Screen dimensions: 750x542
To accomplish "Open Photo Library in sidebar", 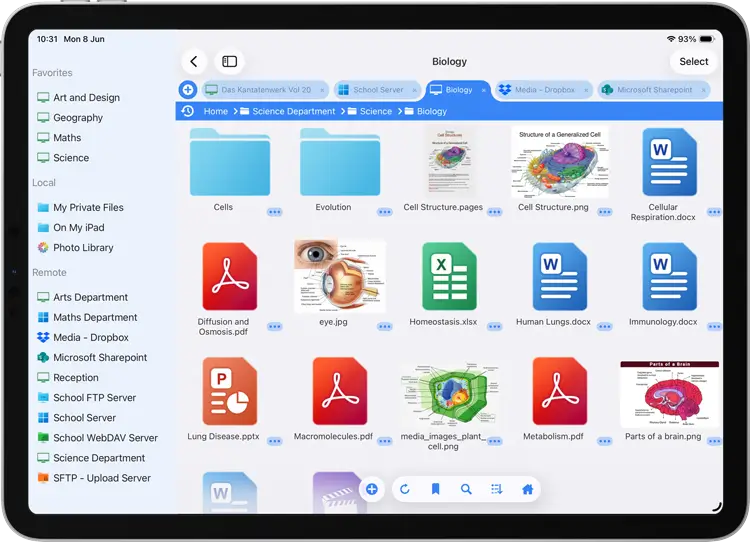I will pyautogui.click(x=76, y=248).
